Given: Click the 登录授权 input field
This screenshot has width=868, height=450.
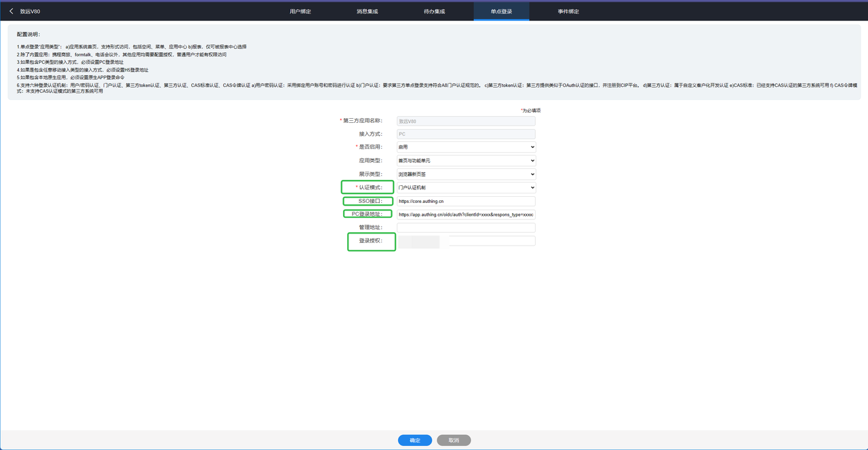Looking at the screenshot, I should click(x=492, y=241).
